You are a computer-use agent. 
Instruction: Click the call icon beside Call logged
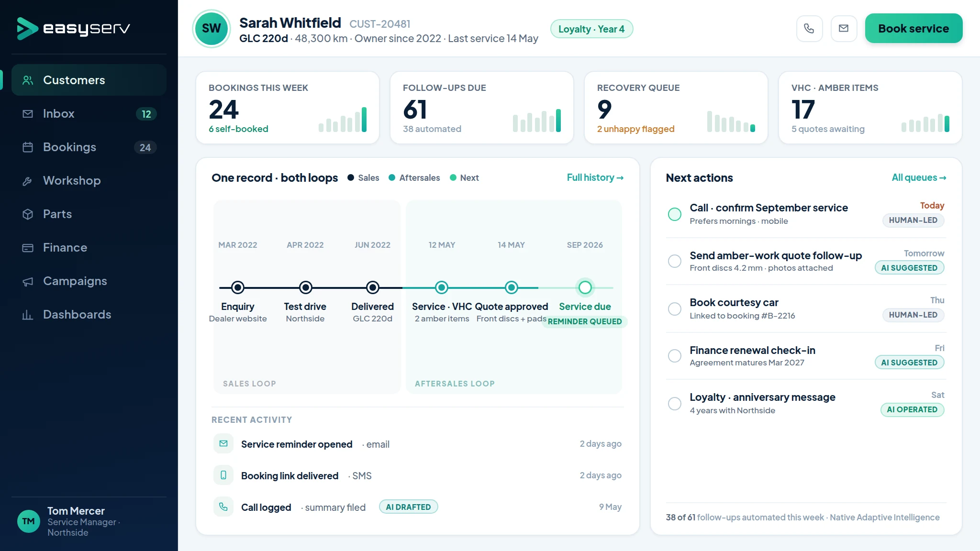223,507
